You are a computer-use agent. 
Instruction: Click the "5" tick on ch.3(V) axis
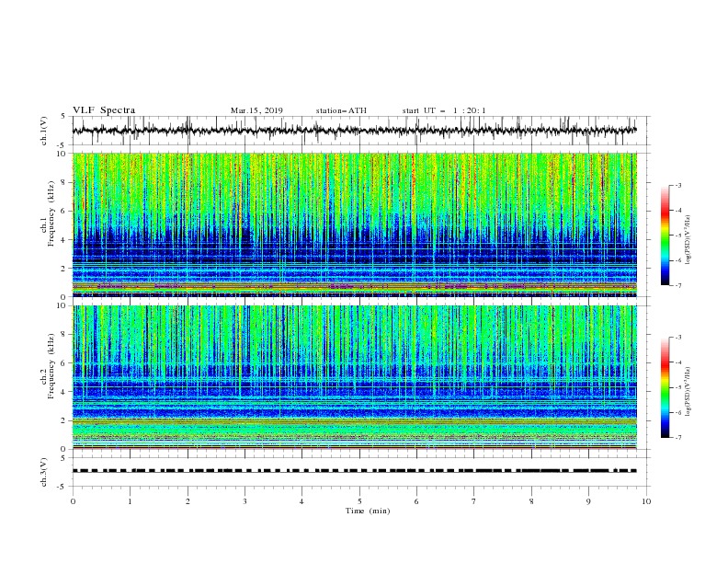click(x=63, y=457)
